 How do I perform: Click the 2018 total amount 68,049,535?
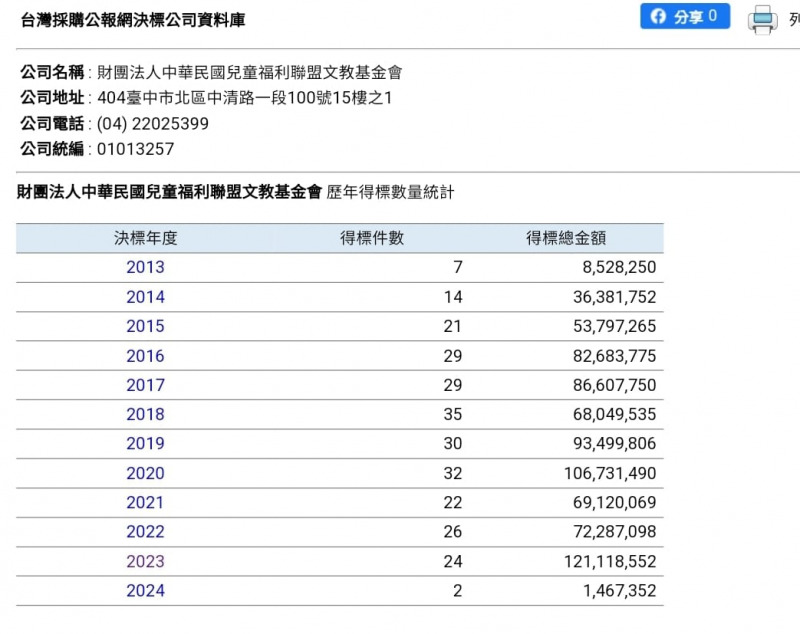pyautogui.click(x=614, y=414)
